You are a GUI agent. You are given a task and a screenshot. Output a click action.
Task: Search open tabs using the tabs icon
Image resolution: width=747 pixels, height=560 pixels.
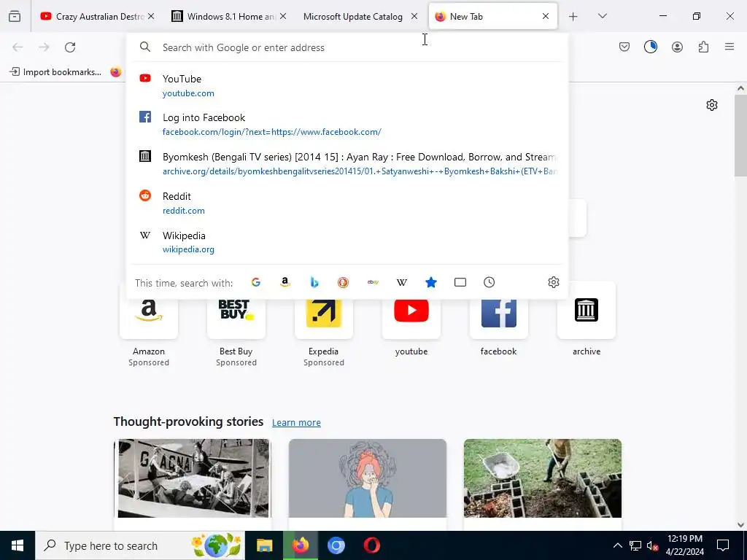tap(460, 282)
